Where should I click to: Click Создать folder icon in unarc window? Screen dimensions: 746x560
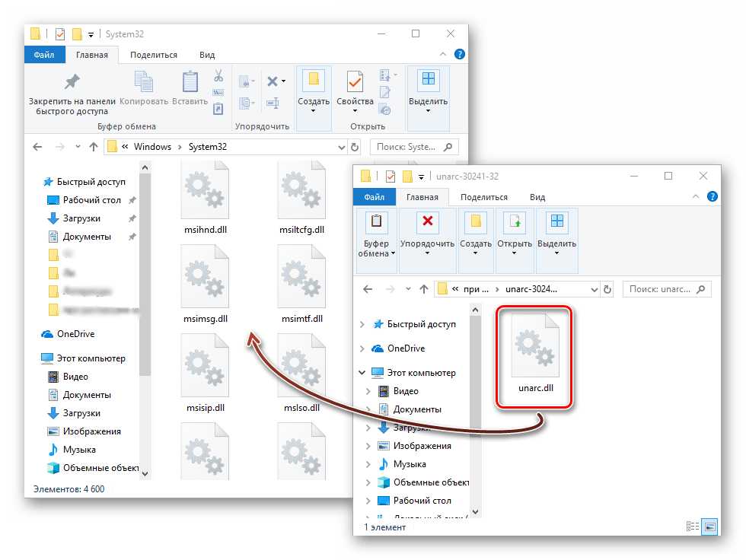click(476, 222)
